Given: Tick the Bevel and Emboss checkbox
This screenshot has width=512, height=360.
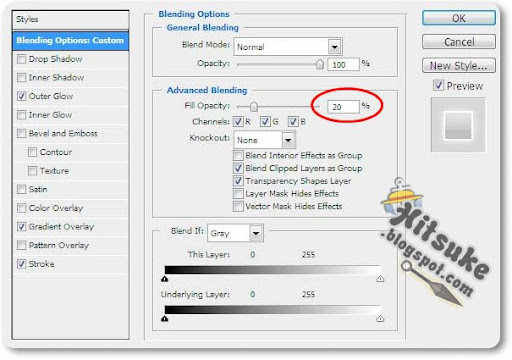Looking at the screenshot, I should tap(21, 133).
